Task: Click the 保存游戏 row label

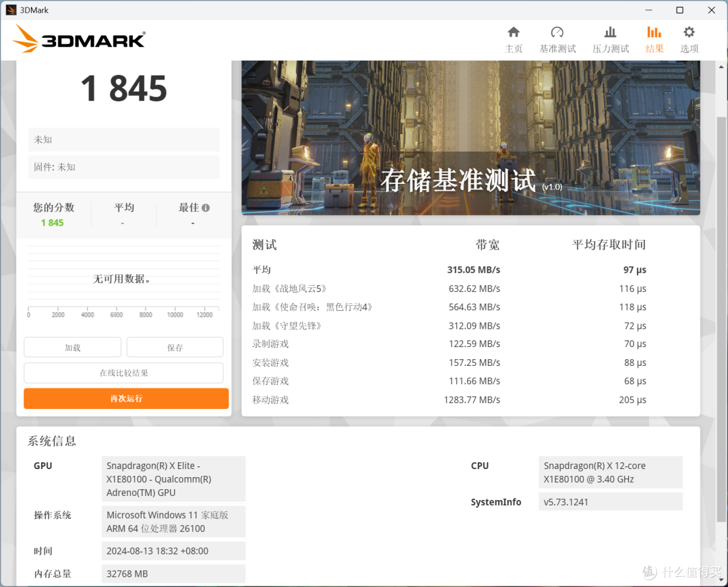Action: [270, 381]
